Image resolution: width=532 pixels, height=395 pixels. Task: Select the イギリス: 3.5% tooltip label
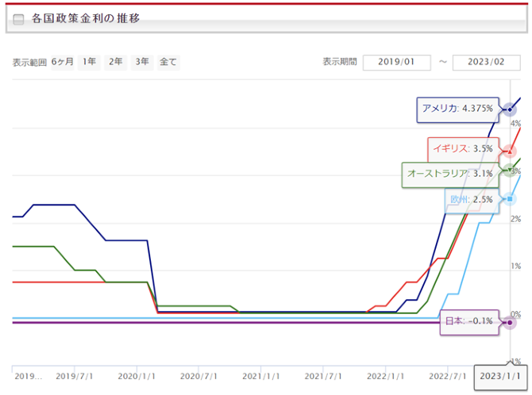(x=462, y=148)
